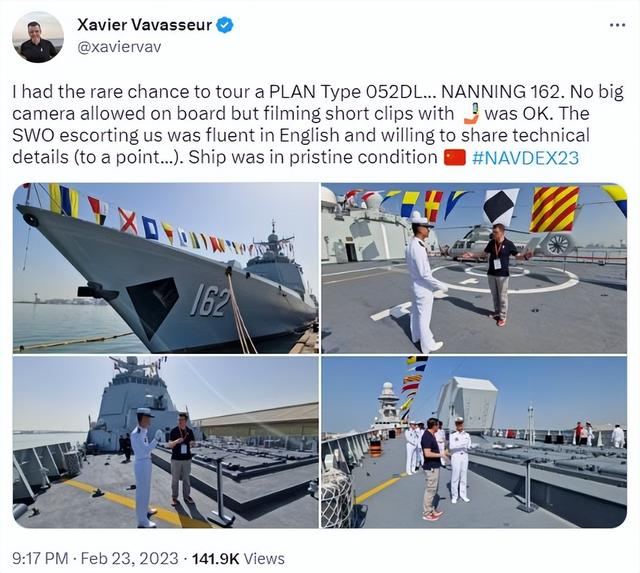Screen dimensions: 640x573
Task: Click the 141.9K Views count
Action: tap(238, 558)
